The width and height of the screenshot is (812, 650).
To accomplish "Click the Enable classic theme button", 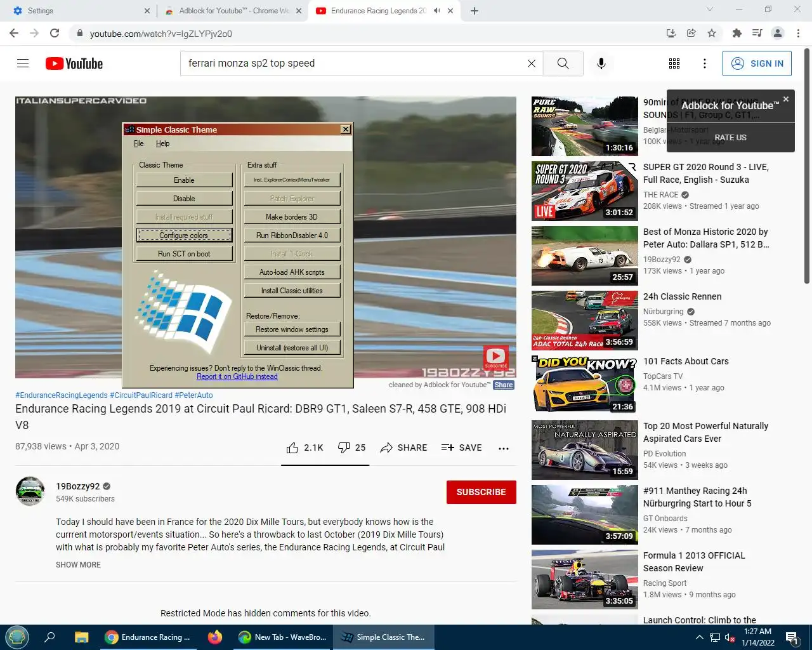I will [184, 180].
